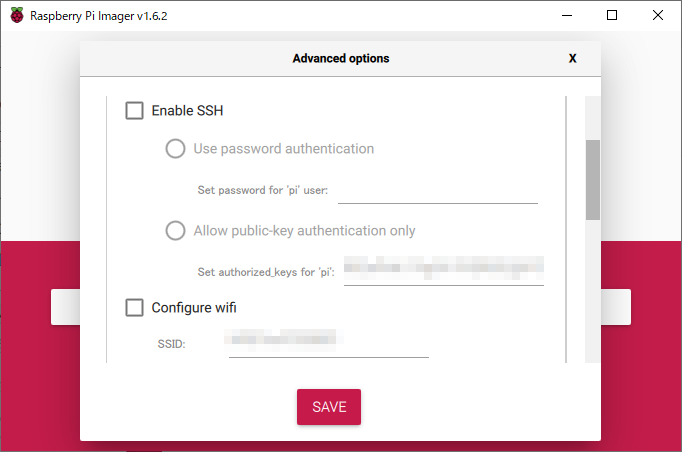Close the Advanced options dialog with X
Image resolution: width=682 pixels, height=452 pixels.
(572, 58)
